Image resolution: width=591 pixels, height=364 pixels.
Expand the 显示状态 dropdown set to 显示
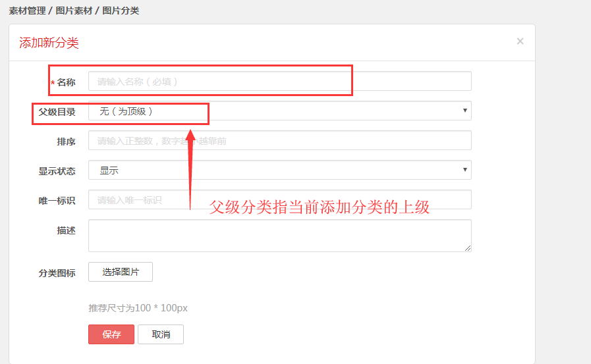(x=279, y=170)
